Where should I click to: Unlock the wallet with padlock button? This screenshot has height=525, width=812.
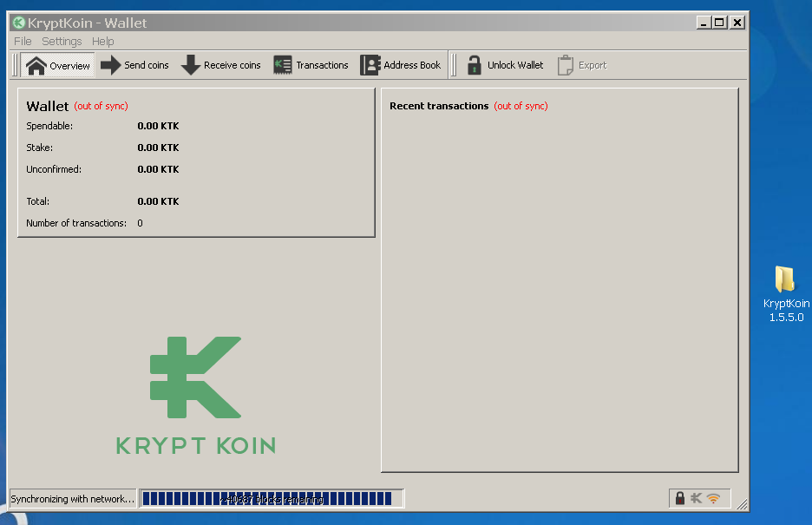504,65
